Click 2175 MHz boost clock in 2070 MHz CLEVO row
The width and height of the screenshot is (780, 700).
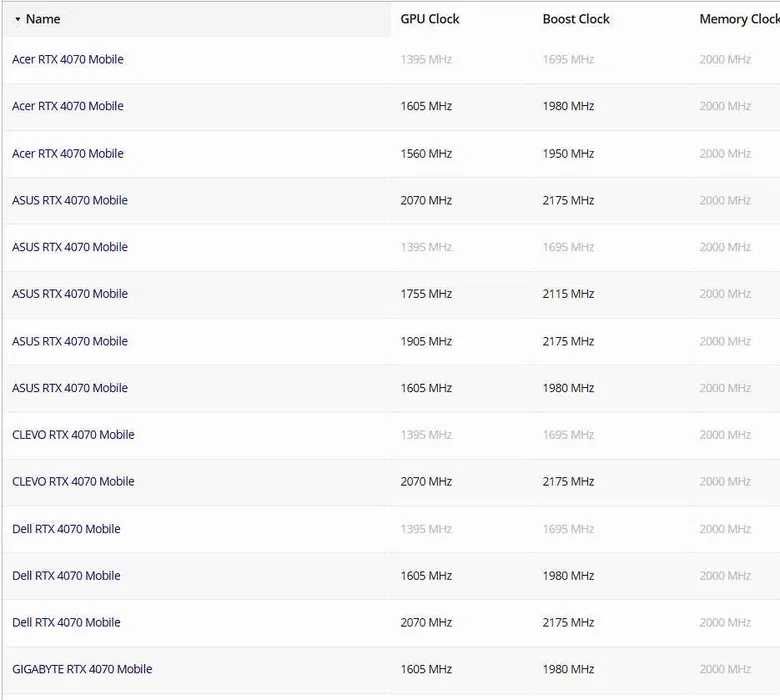(x=569, y=482)
